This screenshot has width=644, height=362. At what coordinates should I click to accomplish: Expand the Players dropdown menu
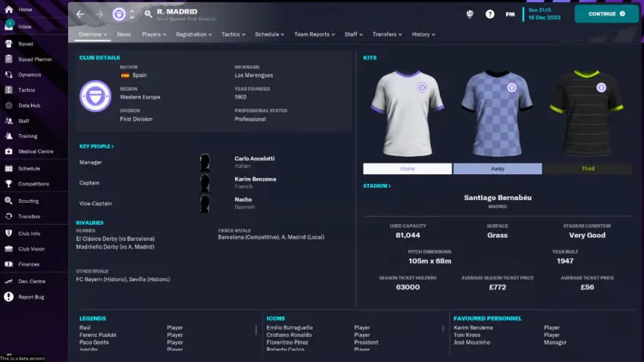[x=154, y=35]
